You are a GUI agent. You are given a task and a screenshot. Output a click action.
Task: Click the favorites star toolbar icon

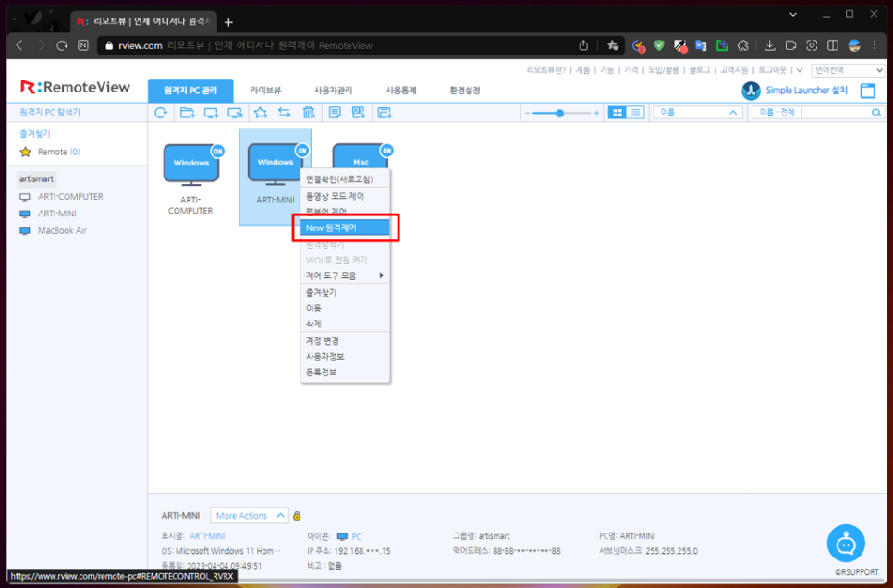pyautogui.click(x=261, y=113)
